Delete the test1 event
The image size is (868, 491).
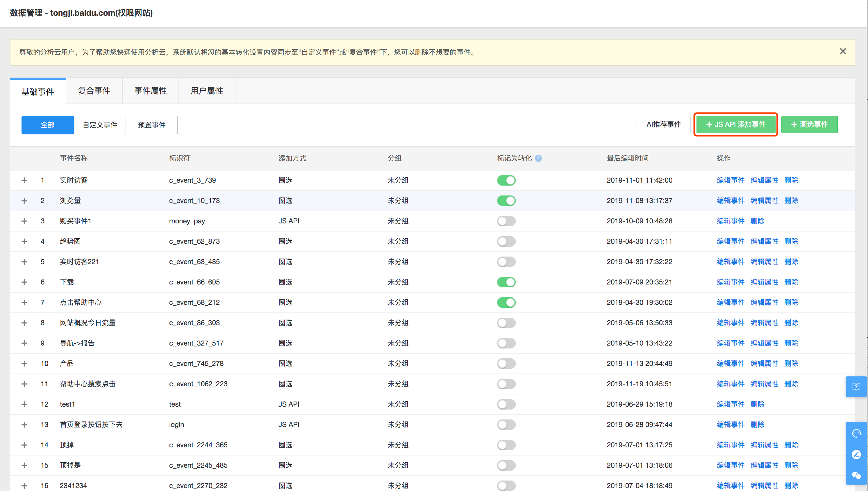(x=758, y=404)
